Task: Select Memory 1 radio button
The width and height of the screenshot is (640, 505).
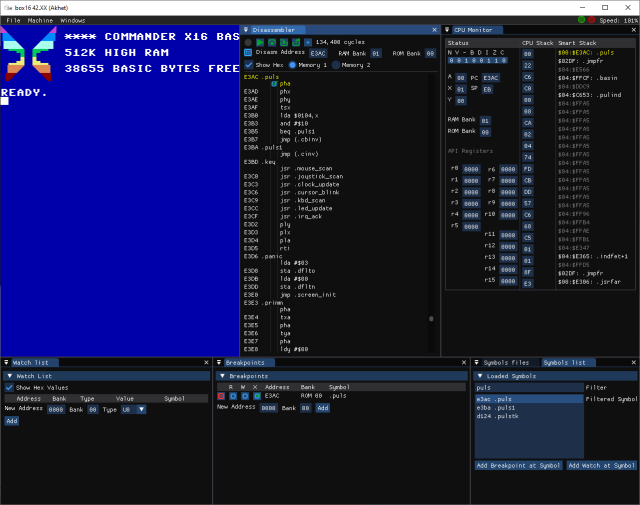Action: pos(292,65)
